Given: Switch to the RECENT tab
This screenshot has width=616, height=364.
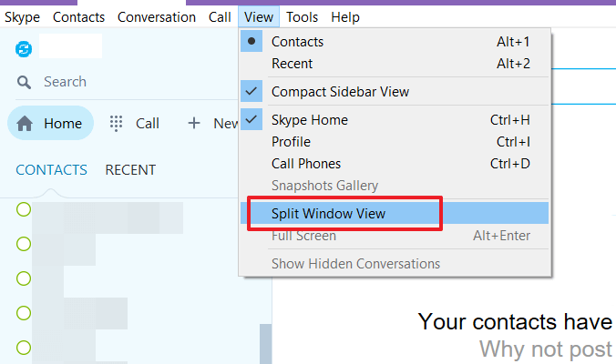Looking at the screenshot, I should click(x=130, y=170).
